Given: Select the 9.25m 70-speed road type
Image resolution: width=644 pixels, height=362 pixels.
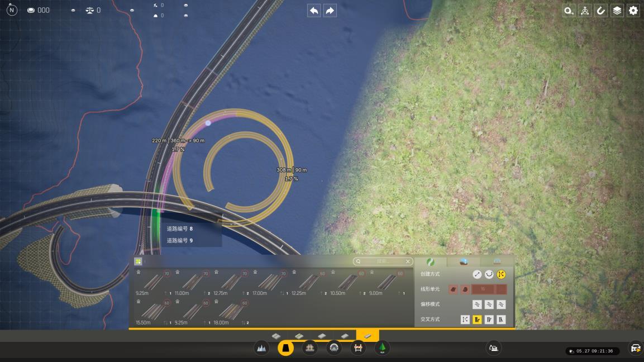Looking at the screenshot, I should tap(153, 283).
